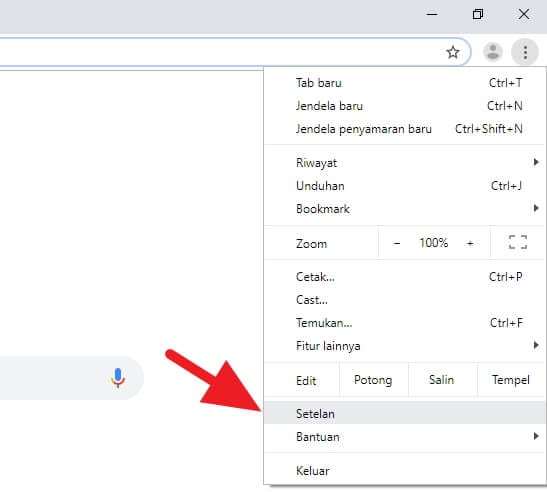Expand the Bantuan help submenu

tap(405, 437)
